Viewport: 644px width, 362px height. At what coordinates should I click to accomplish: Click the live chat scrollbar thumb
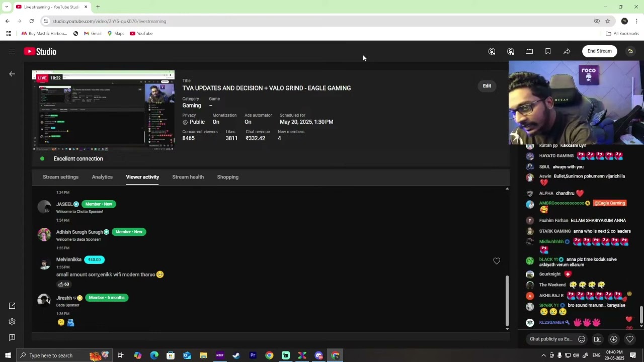click(x=641, y=314)
